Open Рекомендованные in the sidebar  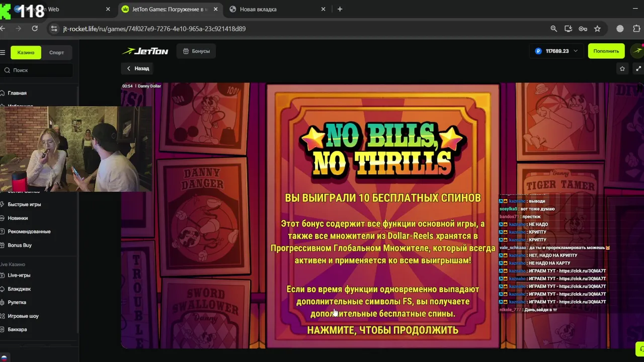(x=29, y=232)
